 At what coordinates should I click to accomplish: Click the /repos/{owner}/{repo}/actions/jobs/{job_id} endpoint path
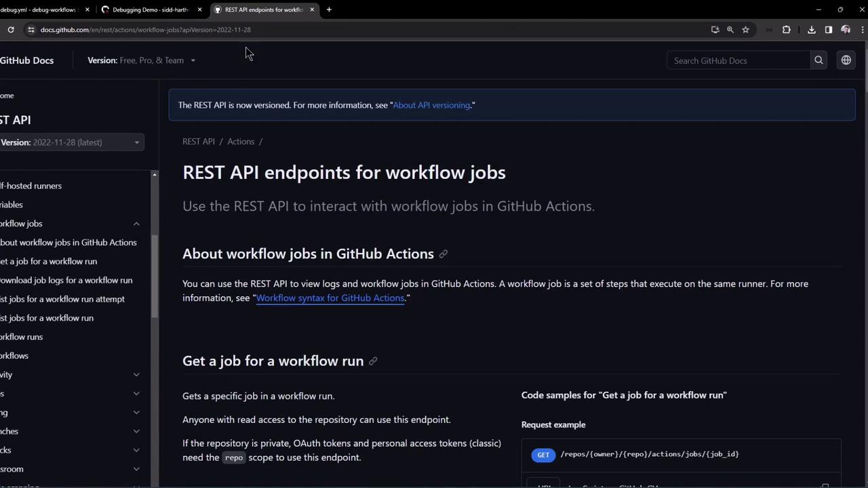coord(650,454)
